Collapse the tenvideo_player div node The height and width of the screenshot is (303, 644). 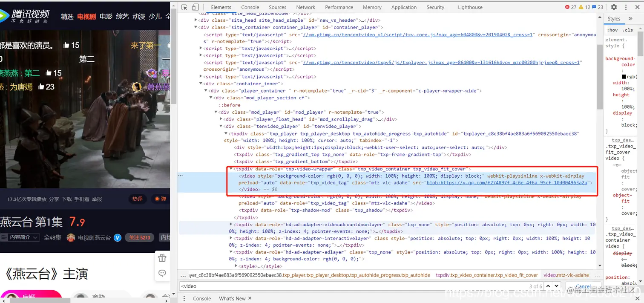(x=221, y=127)
